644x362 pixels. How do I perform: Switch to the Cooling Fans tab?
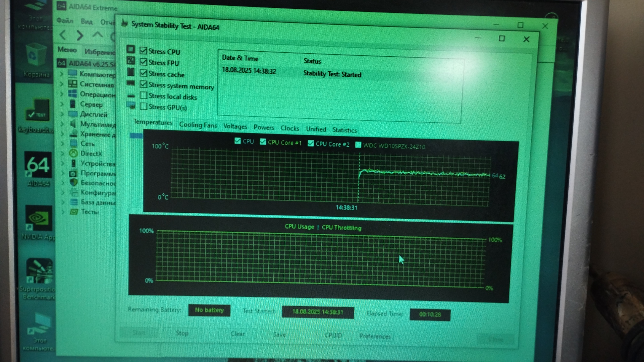tap(198, 125)
